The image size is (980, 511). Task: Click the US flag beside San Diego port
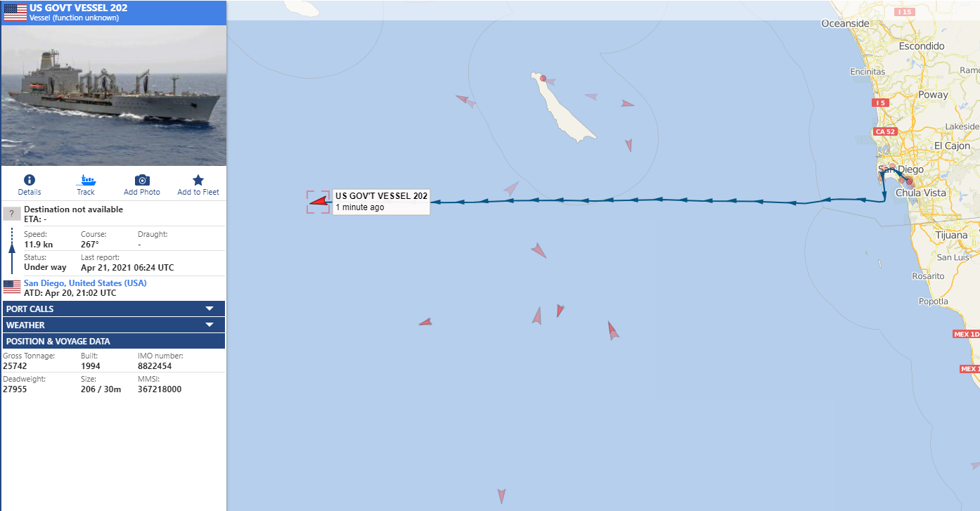pos(12,287)
